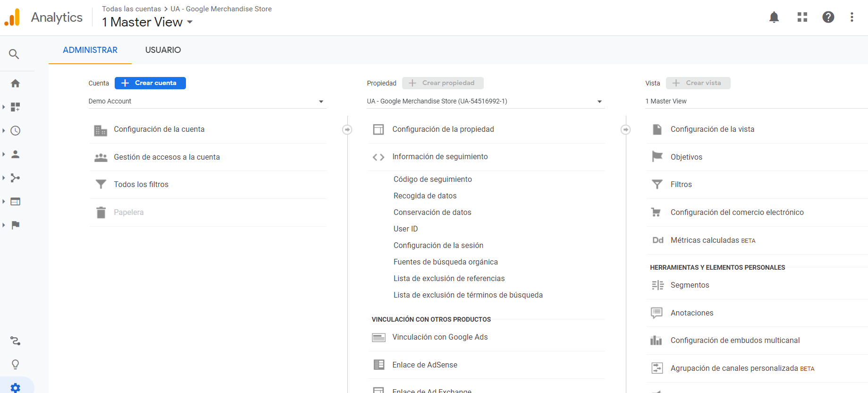Open Audience person icon in sidebar
This screenshot has width=868, height=393.
pyautogui.click(x=15, y=154)
